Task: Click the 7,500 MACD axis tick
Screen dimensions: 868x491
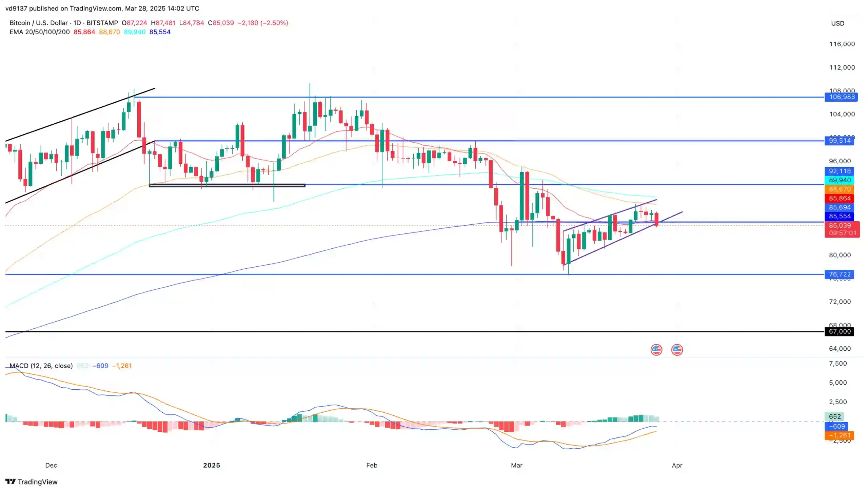Action: tap(837, 363)
